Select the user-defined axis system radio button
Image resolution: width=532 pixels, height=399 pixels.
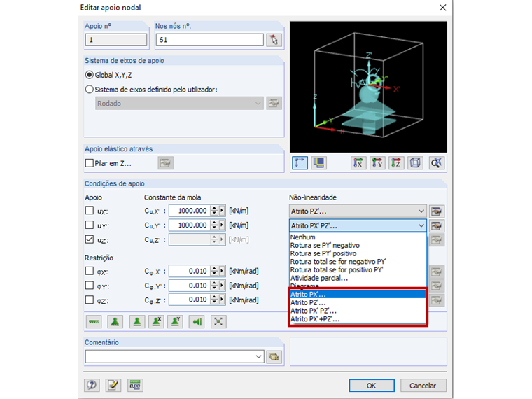(x=89, y=90)
